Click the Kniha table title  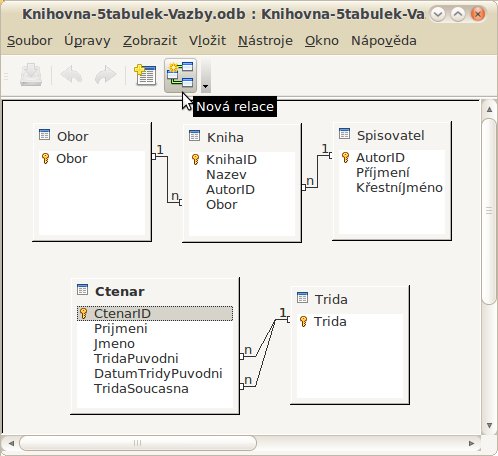click(225, 137)
